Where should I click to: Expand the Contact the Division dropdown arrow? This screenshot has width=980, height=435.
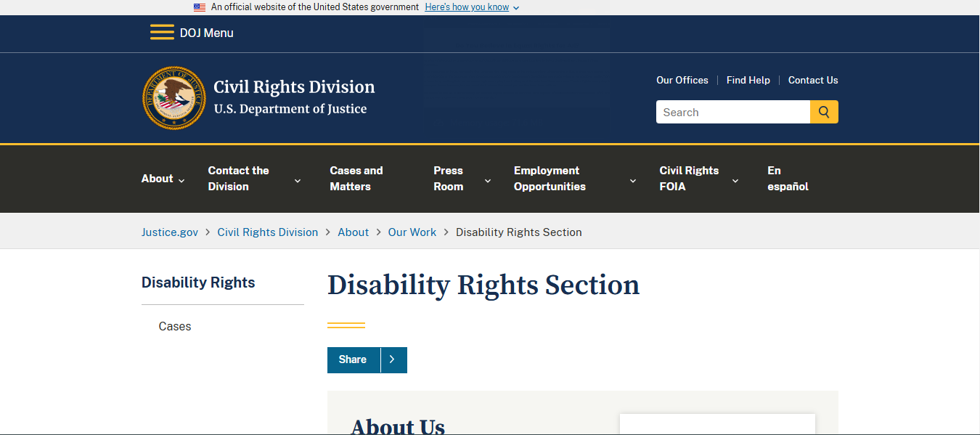pos(297,180)
